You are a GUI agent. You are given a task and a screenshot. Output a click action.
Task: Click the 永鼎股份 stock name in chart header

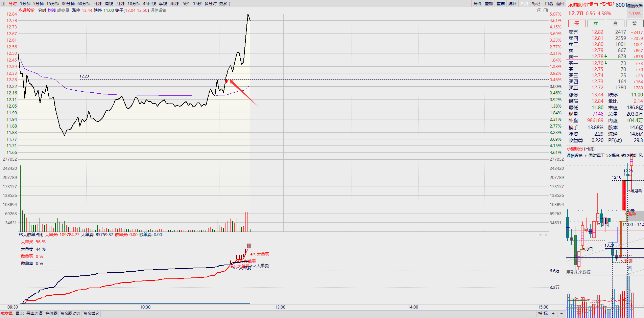point(27,10)
